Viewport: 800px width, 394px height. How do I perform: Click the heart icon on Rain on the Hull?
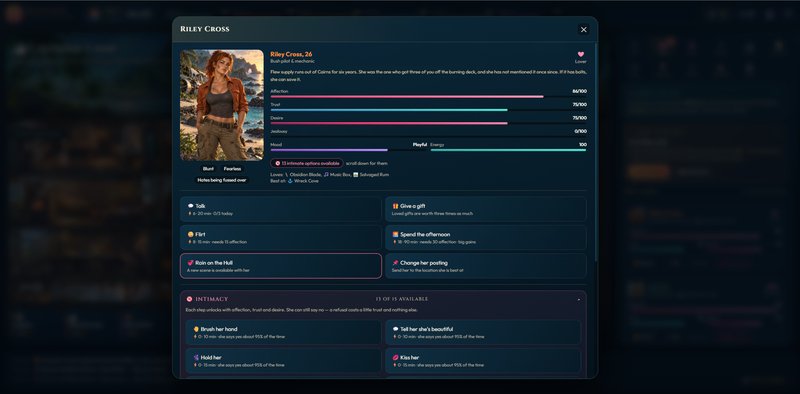tap(190, 263)
